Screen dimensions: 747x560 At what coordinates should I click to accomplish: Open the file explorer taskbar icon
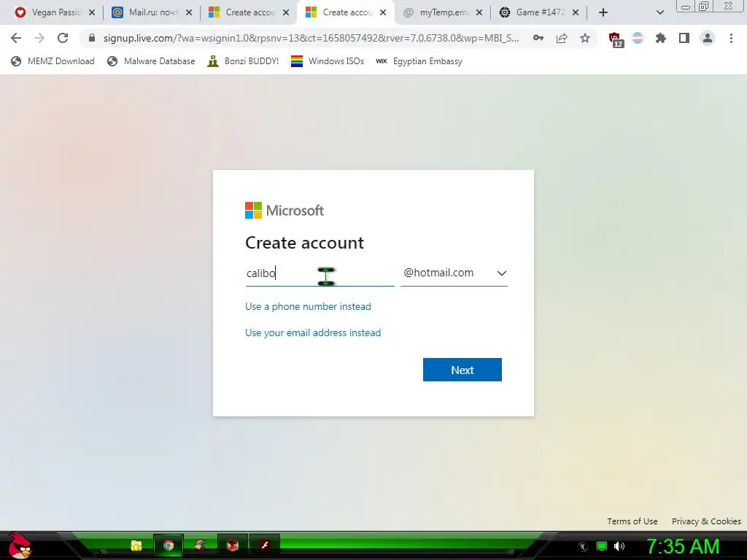tap(136, 545)
